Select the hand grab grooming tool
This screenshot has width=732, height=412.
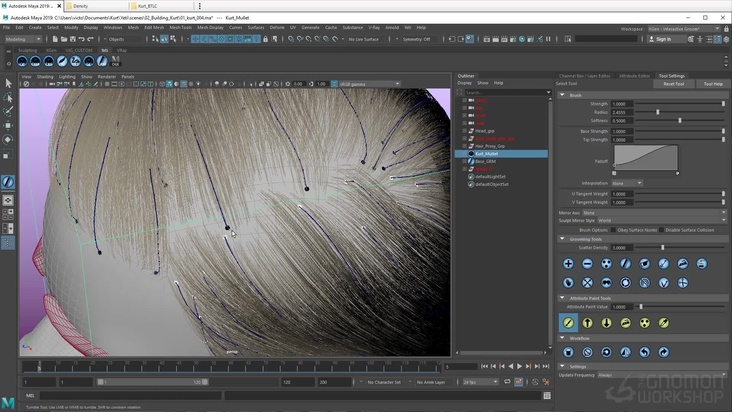568,283
